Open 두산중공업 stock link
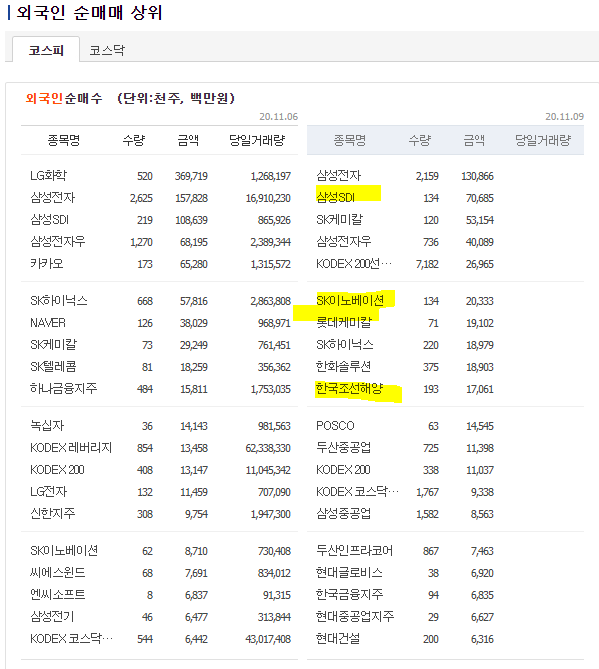 [343, 448]
